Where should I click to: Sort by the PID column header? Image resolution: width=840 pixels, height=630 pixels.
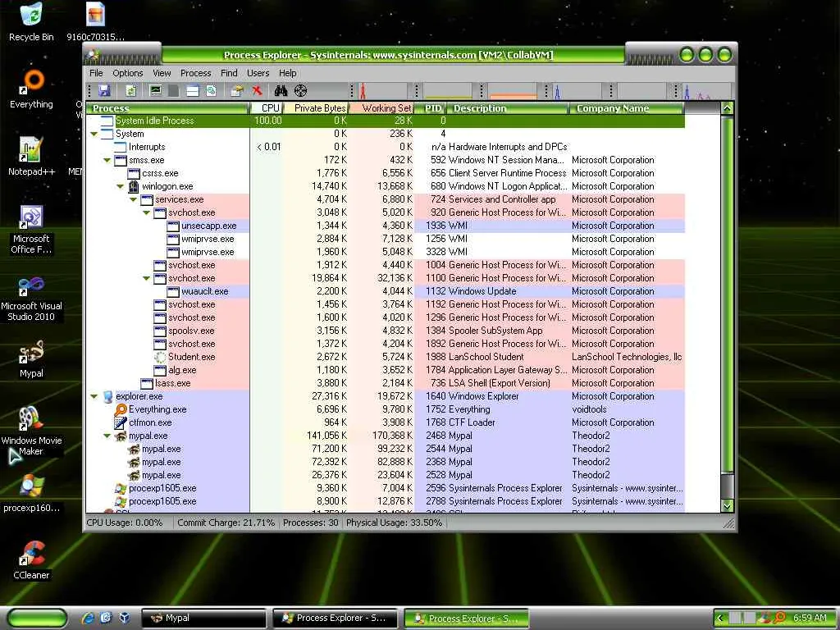[431, 108]
